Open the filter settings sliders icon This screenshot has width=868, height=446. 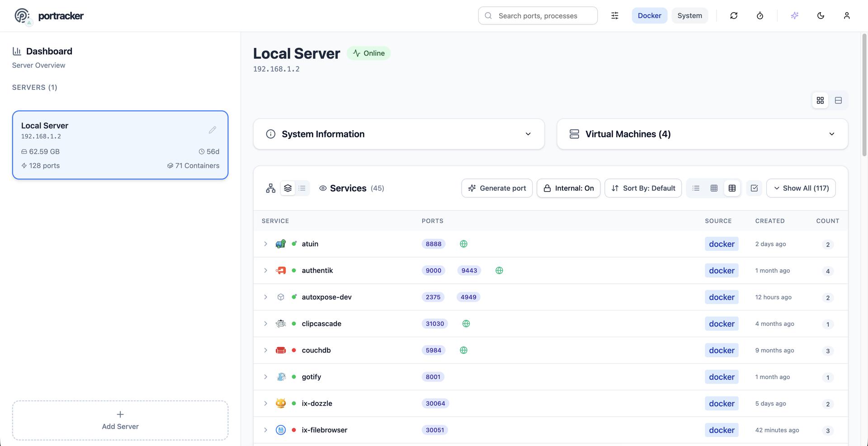click(615, 16)
